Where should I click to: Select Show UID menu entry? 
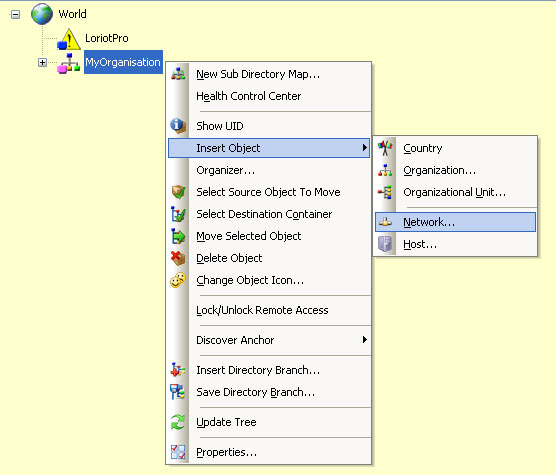click(269, 126)
